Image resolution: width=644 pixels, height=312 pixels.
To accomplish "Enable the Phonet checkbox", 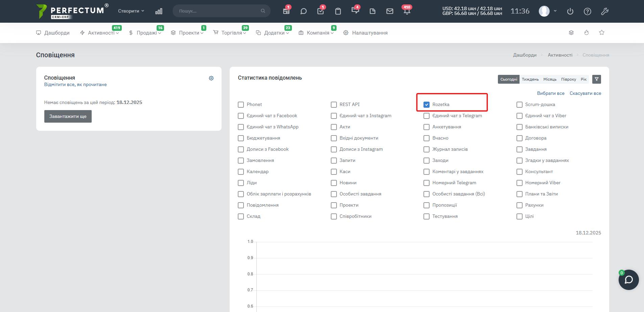I will tap(241, 105).
